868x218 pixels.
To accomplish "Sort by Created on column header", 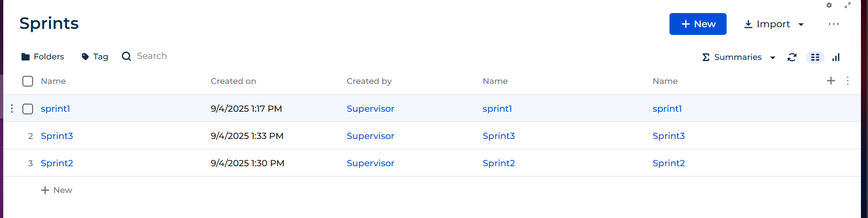I will click(x=233, y=81).
